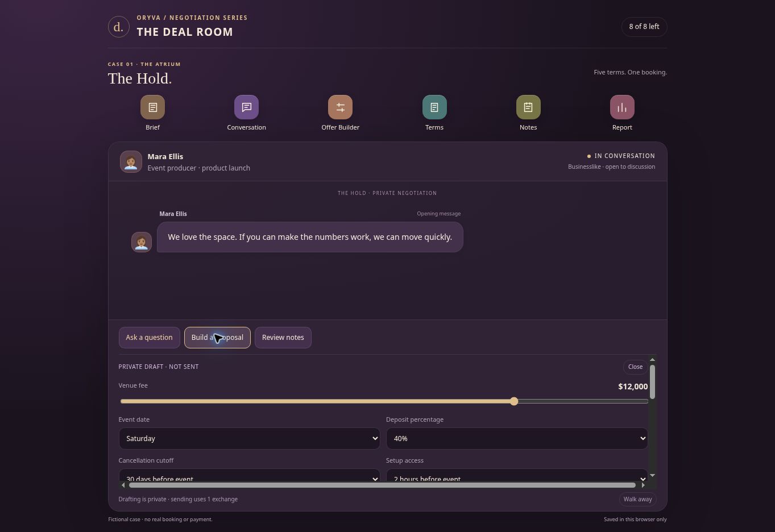
Task: Click 'Opening message' label
Action: [438, 214]
